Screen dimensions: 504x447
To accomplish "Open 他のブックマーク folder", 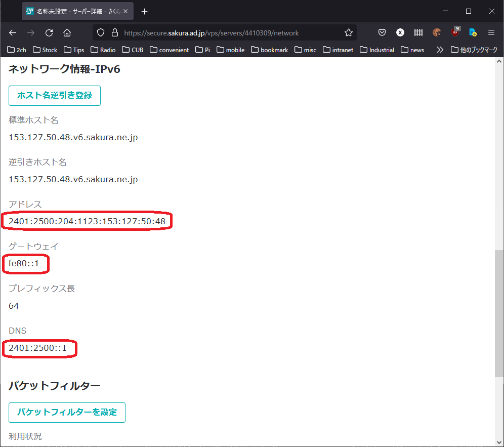I will [474, 50].
